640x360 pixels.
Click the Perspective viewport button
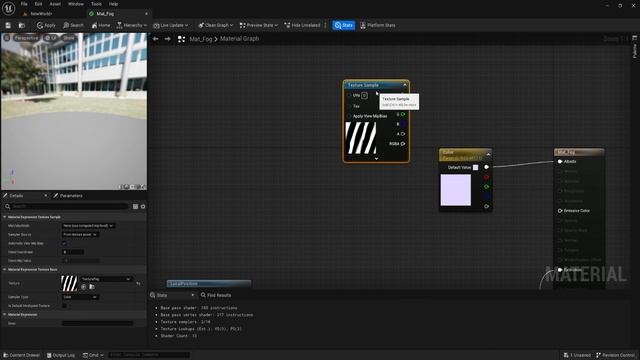point(26,38)
